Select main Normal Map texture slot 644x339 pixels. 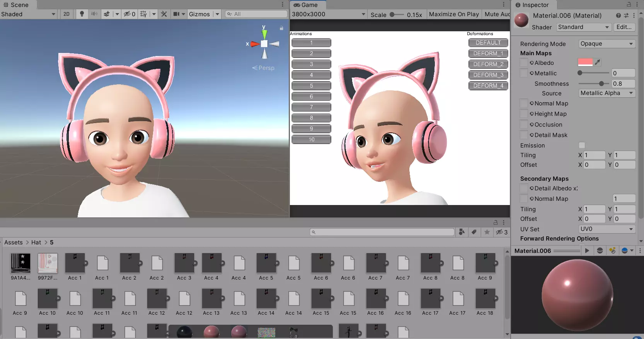pyautogui.click(x=524, y=103)
